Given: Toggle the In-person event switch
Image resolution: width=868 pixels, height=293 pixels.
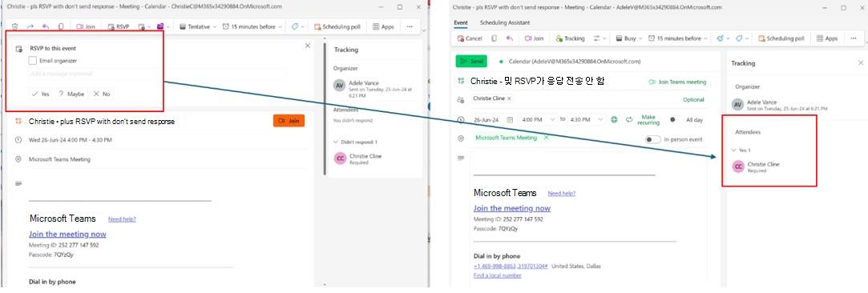Looking at the screenshot, I should 654,139.
